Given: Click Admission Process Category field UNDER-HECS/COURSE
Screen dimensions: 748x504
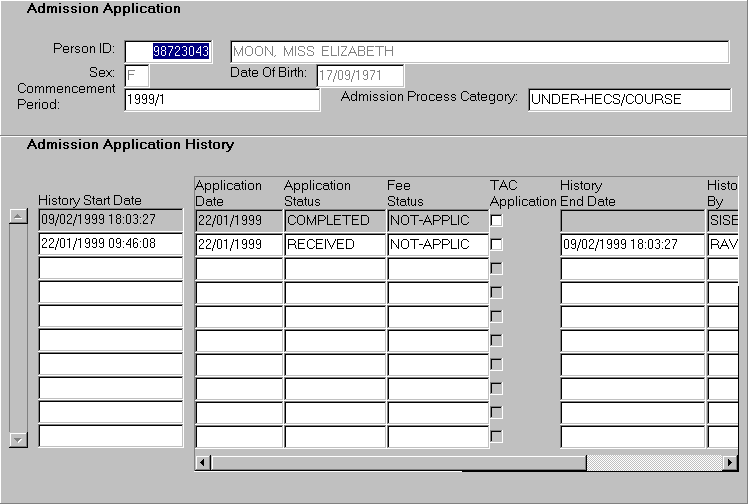Looking at the screenshot, I should pyautogui.click(x=629, y=100).
